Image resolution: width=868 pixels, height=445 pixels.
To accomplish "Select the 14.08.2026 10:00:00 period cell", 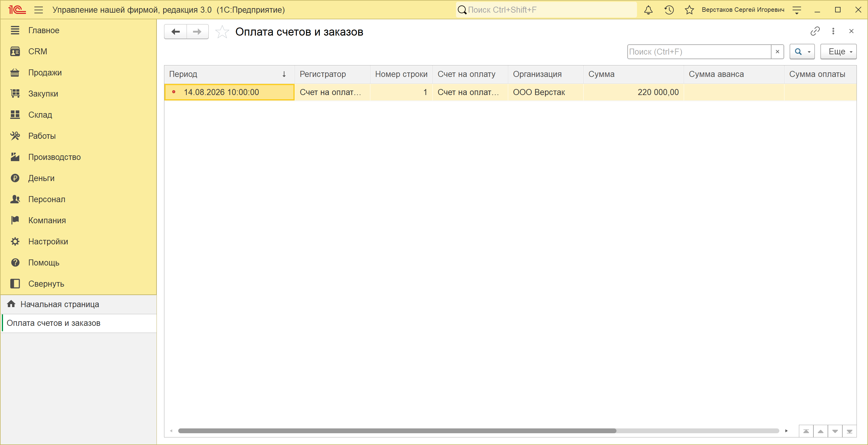I will point(230,92).
